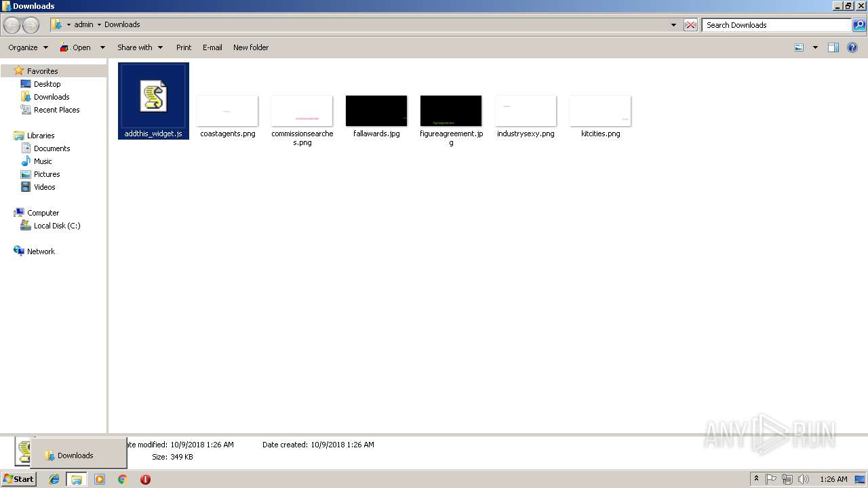The image size is (868, 488).
Task: Launch Windows Media Player from taskbar
Action: pos(100,479)
